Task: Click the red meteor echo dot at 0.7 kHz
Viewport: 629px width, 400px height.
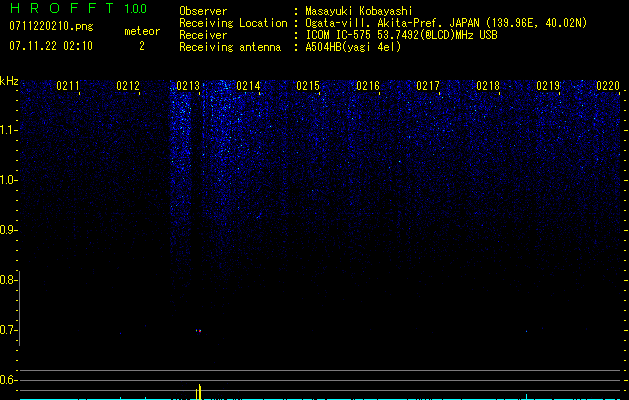Action: (x=200, y=331)
